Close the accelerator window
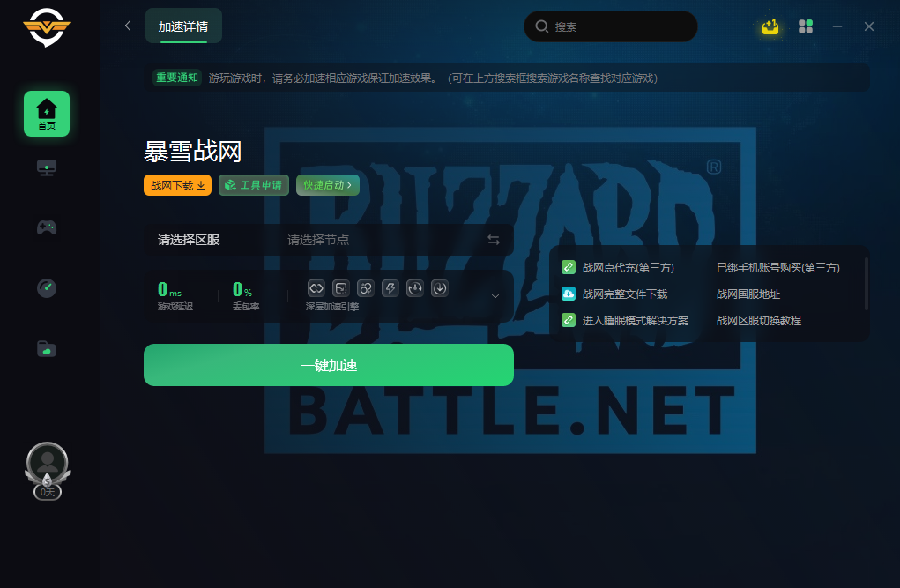 coord(869,26)
